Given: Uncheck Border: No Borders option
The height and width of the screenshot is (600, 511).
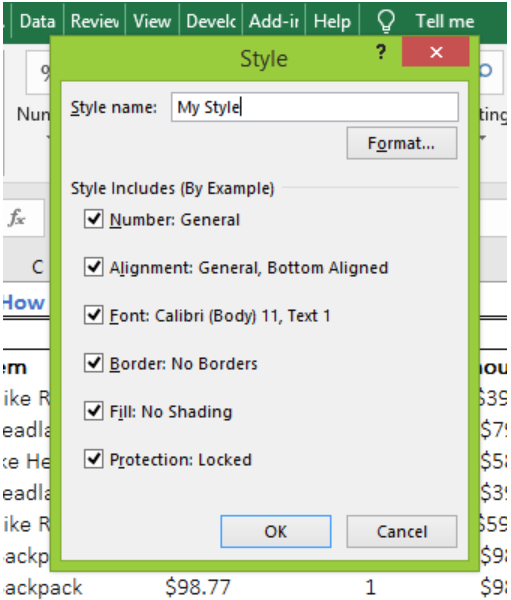Looking at the screenshot, I should click(x=93, y=363).
